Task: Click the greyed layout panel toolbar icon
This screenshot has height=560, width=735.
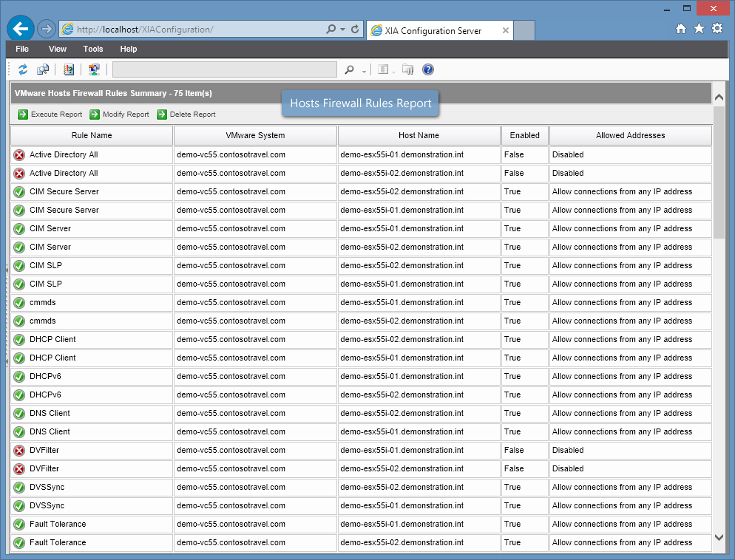Action: pyautogui.click(x=383, y=69)
